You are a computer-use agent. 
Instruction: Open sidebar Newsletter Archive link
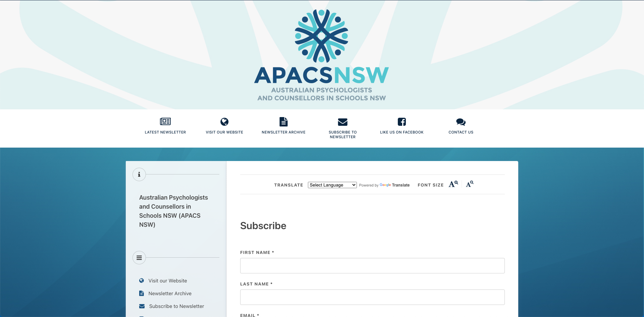(x=170, y=294)
